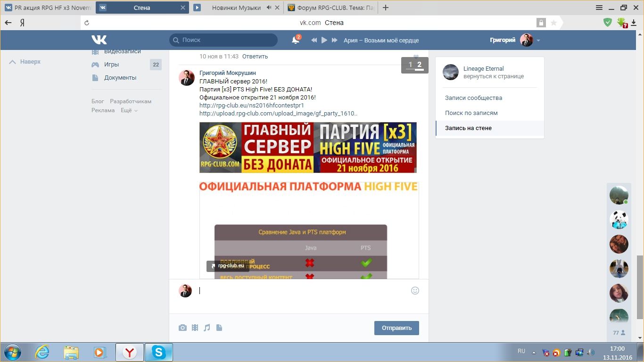Click the VK logo in the header
The height and width of the screenshot is (362, 644).
pos(99,40)
